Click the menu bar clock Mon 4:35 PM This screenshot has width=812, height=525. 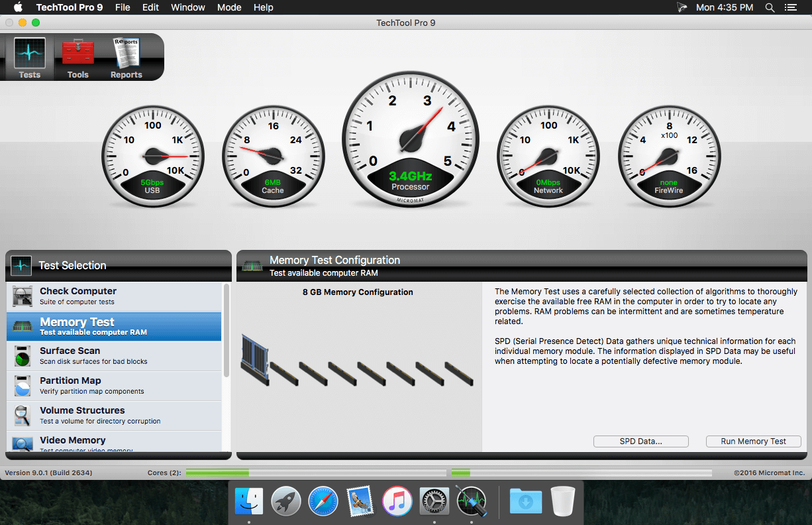pos(725,7)
